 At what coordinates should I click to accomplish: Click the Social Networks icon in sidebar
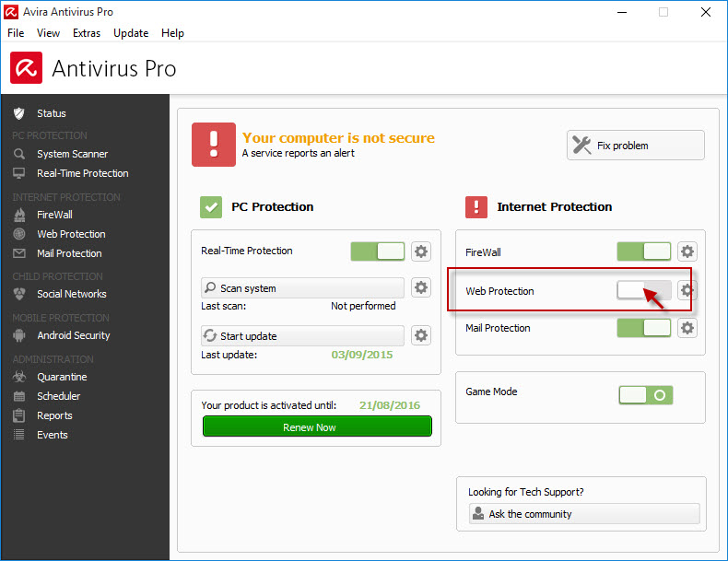click(19, 294)
